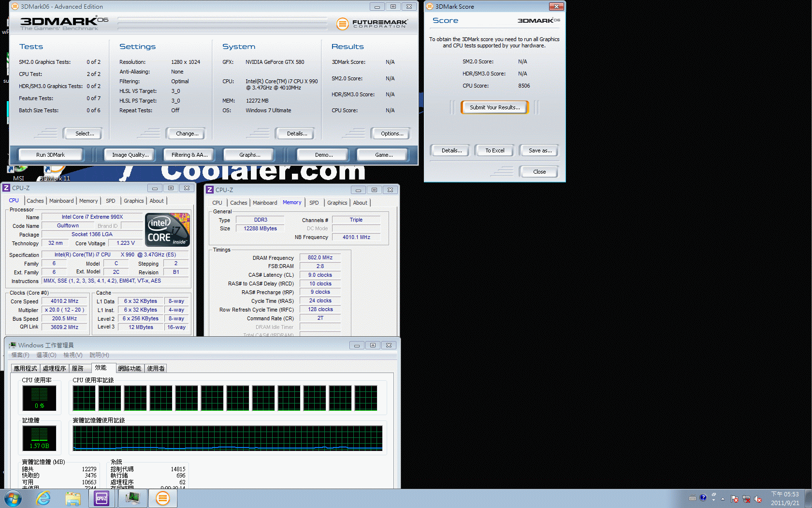The height and width of the screenshot is (508, 812).
Task: Switch to 3DMark06 taskbar icon
Action: (x=163, y=498)
